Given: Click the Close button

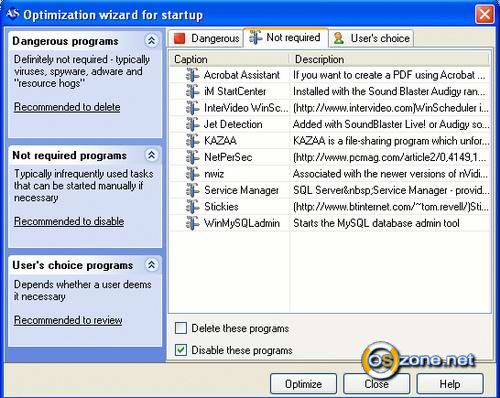Looking at the screenshot, I should click(x=377, y=384).
